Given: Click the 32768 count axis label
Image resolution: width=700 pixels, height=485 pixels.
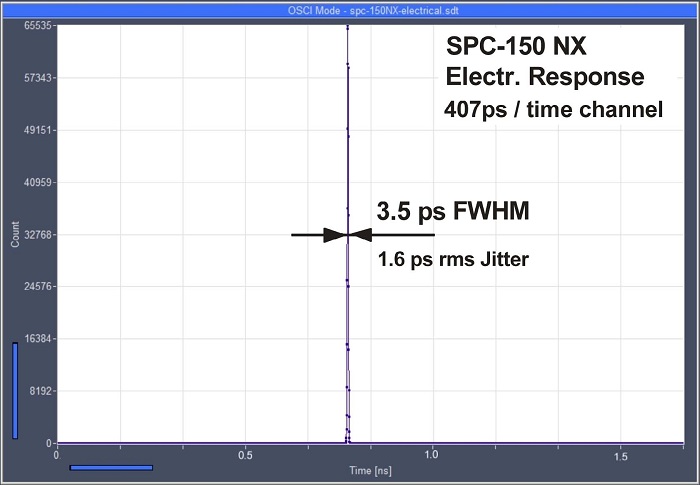Looking at the screenshot, I should [38, 235].
